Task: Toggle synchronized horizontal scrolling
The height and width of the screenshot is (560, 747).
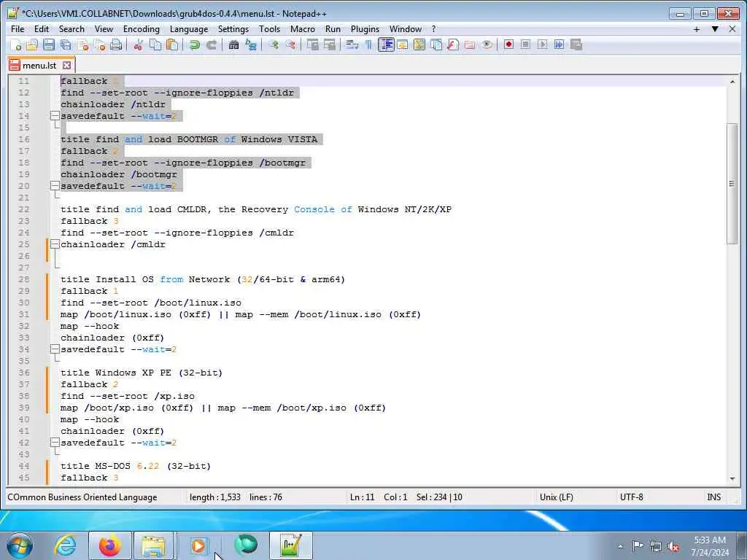Action: click(x=330, y=44)
